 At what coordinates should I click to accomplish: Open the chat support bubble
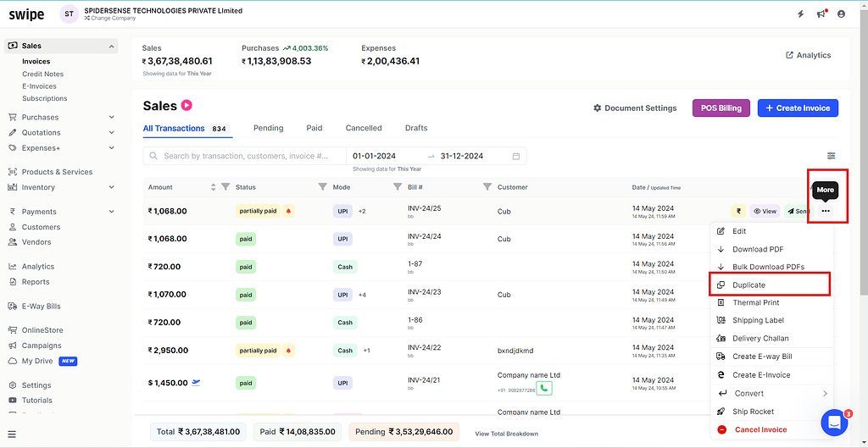point(835,422)
